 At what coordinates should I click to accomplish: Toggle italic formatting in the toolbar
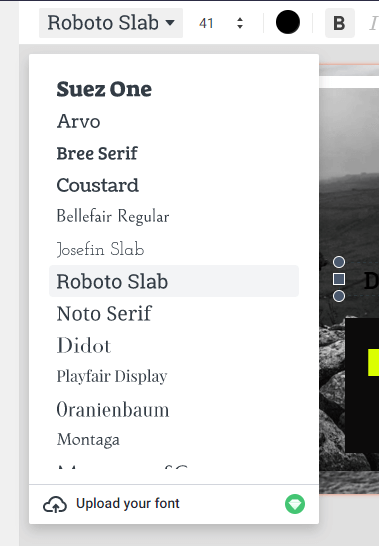[x=373, y=23]
